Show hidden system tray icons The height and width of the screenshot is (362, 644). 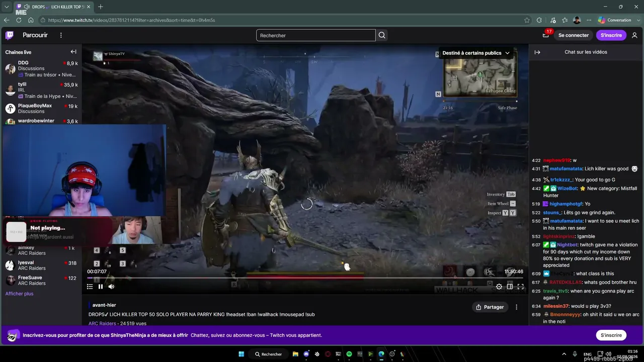coord(564,354)
